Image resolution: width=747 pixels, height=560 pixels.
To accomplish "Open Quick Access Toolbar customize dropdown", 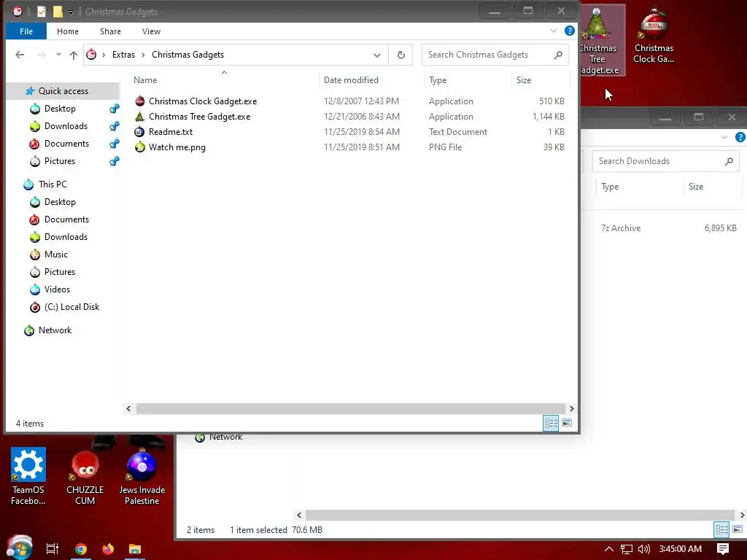I will [71, 12].
